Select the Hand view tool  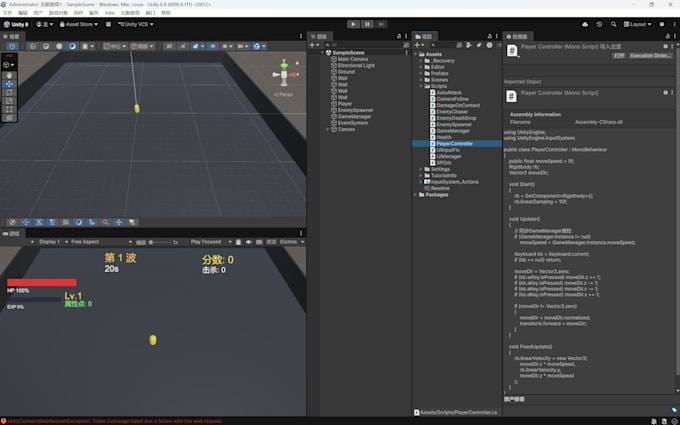(9, 75)
